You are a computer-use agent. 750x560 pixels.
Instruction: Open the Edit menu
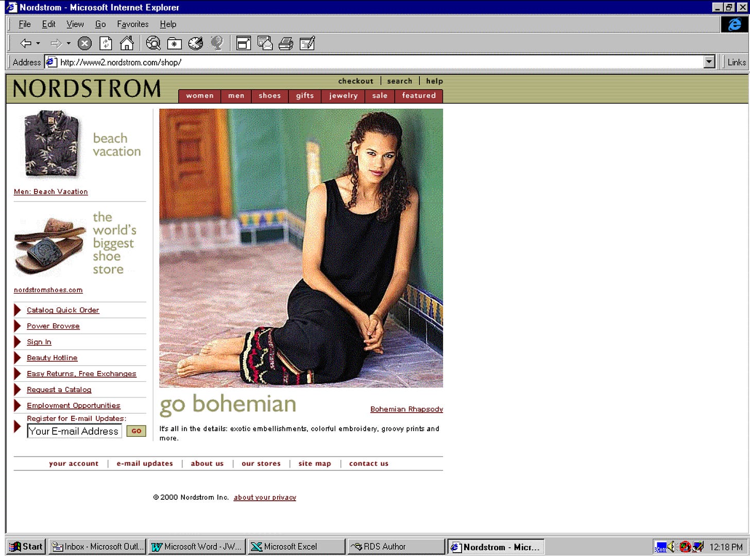point(48,24)
